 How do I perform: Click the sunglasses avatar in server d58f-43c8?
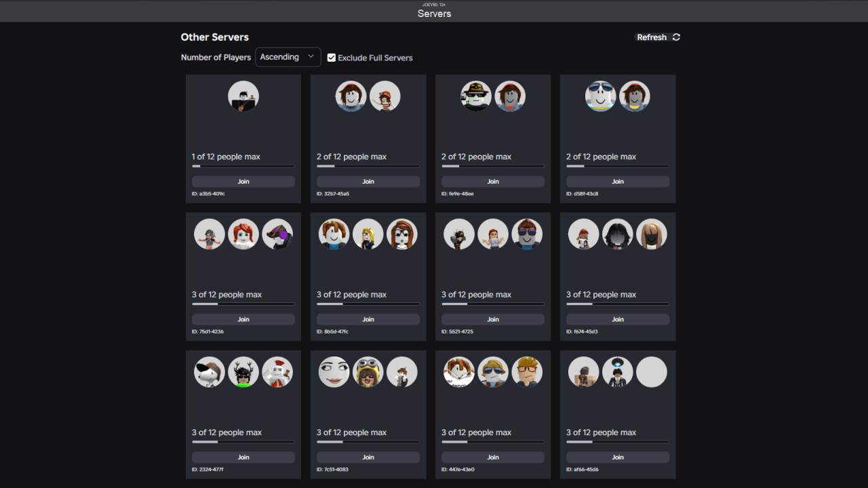tap(601, 97)
